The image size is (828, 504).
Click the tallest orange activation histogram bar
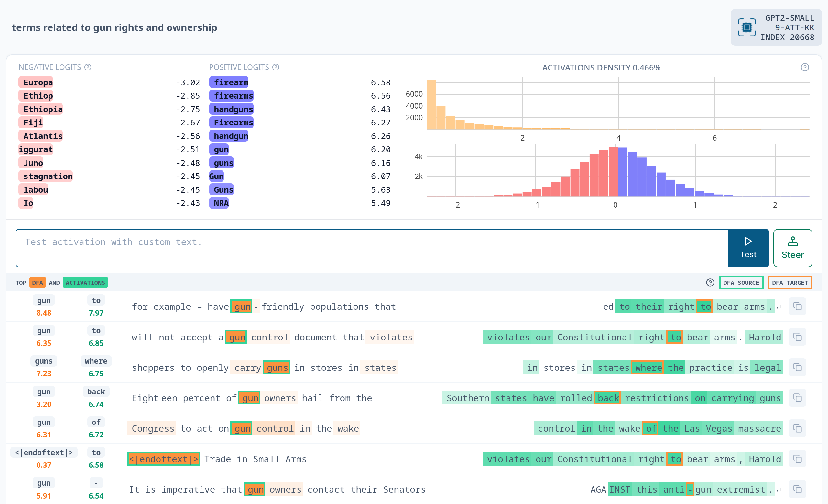pyautogui.click(x=431, y=104)
